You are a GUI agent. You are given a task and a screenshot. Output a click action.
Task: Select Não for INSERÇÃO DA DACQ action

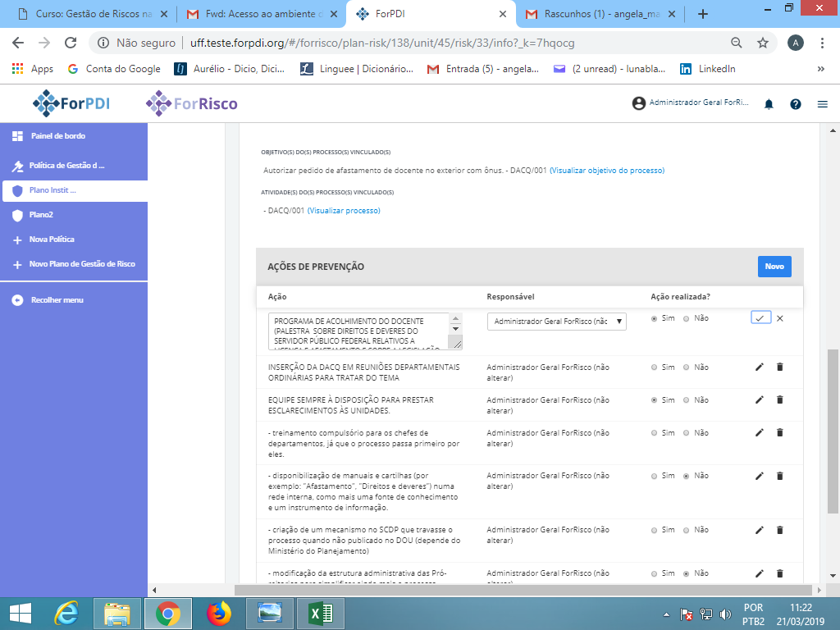[x=687, y=367]
